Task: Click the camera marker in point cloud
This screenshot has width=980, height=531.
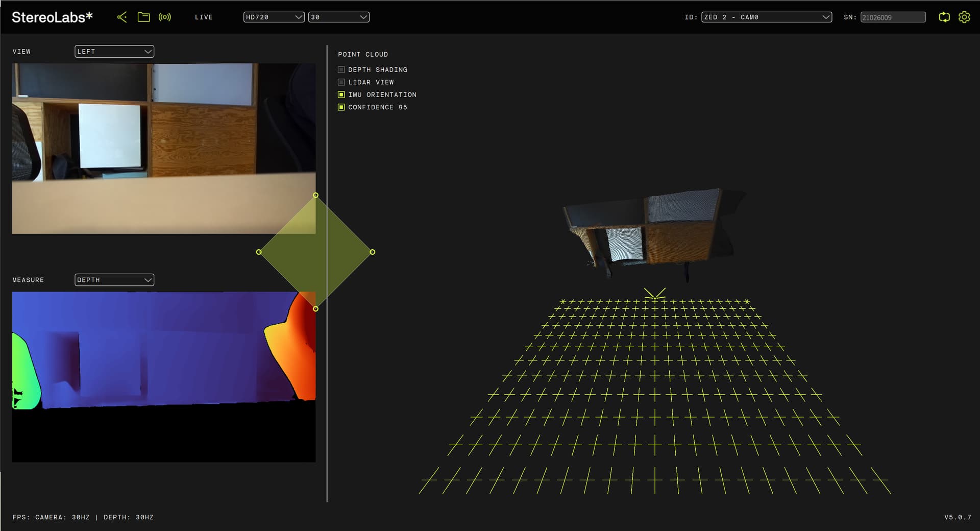Action: click(655, 294)
